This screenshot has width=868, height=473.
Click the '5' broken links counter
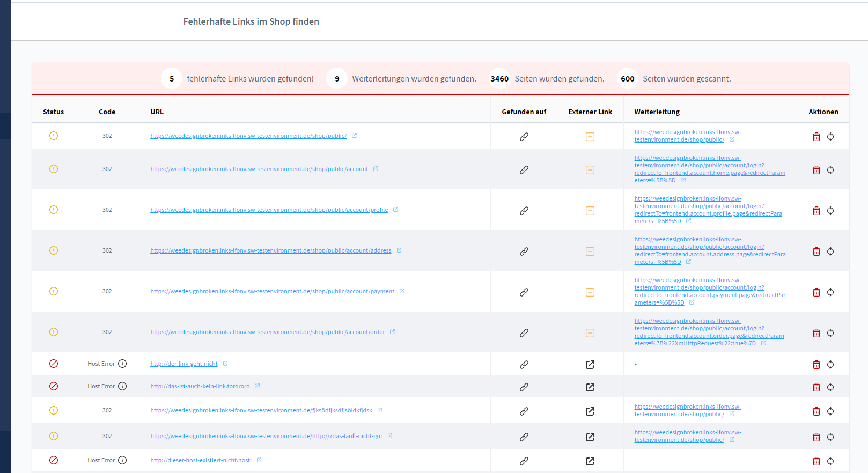172,79
